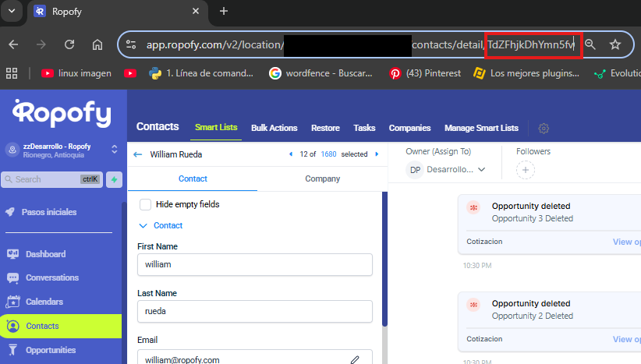641x364 pixels.
Task: Add a follower with the plus icon
Action: click(525, 169)
